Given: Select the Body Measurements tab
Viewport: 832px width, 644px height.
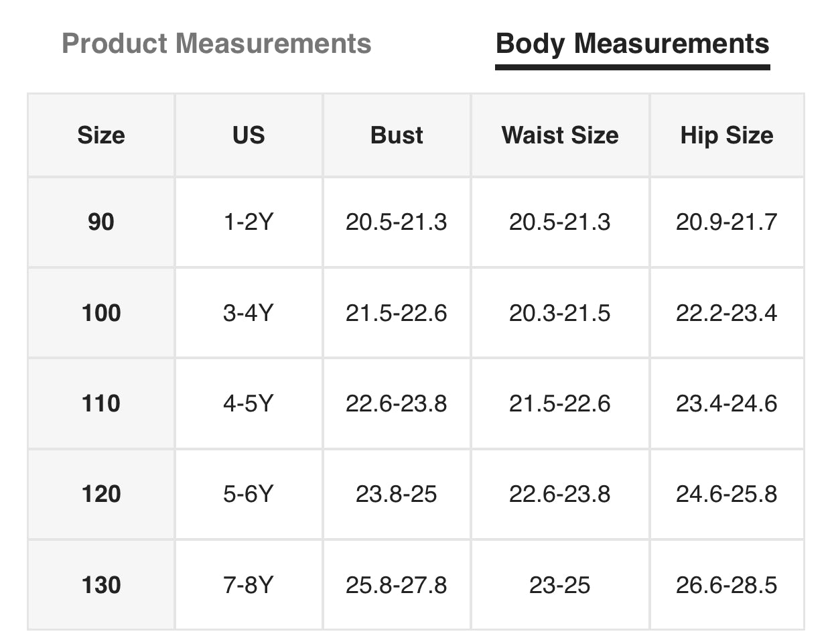Looking at the screenshot, I should [x=632, y=44].
